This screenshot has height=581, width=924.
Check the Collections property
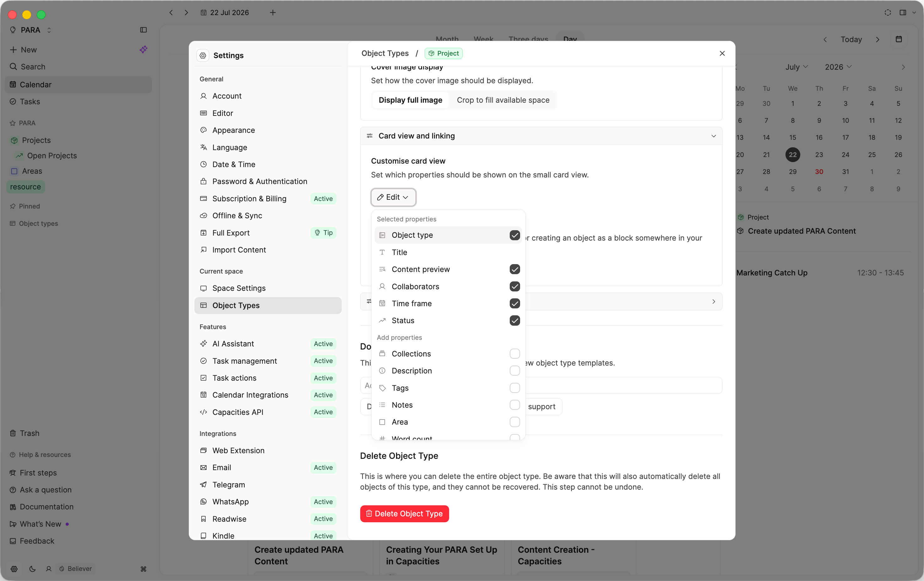(x=514, y=353)
